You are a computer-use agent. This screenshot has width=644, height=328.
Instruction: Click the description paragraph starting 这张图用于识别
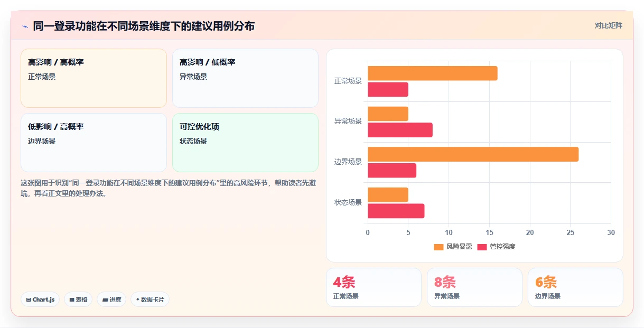(x=169, y=188)
